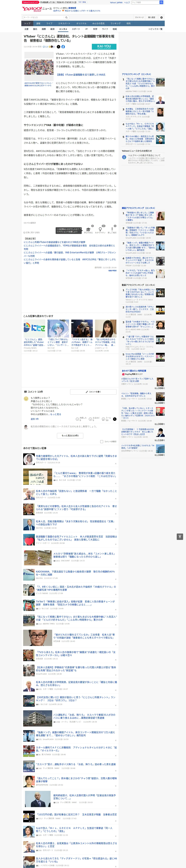The image size is (186, 868).
Task: Open paid article ペルリン「慰安婦像」騒動
Action: (x=136, y=395)
